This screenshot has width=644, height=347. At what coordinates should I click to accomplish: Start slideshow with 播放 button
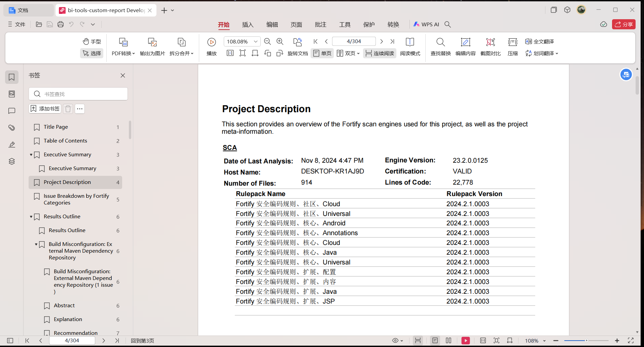(212, 46)
